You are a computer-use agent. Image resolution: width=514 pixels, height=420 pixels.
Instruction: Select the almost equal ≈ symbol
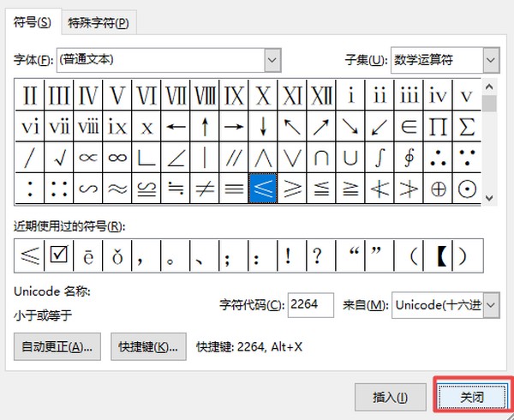117,189
